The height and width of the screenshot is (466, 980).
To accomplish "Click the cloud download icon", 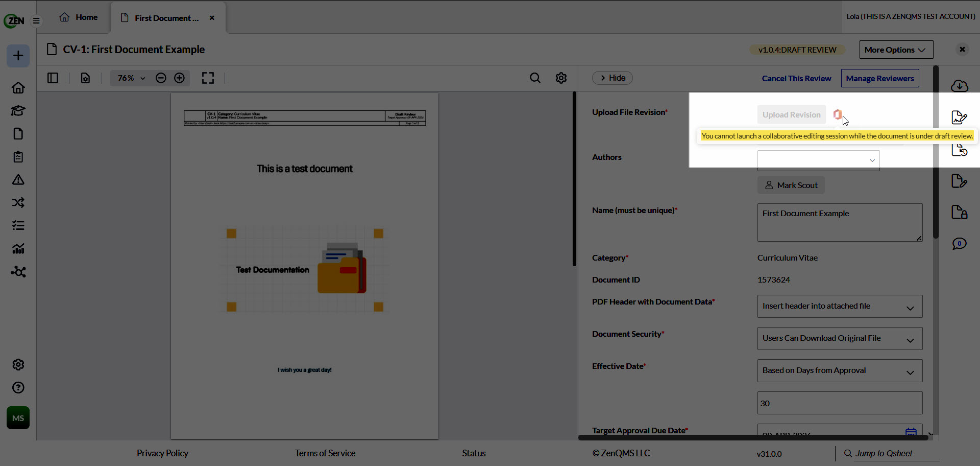I will (960, 86).
